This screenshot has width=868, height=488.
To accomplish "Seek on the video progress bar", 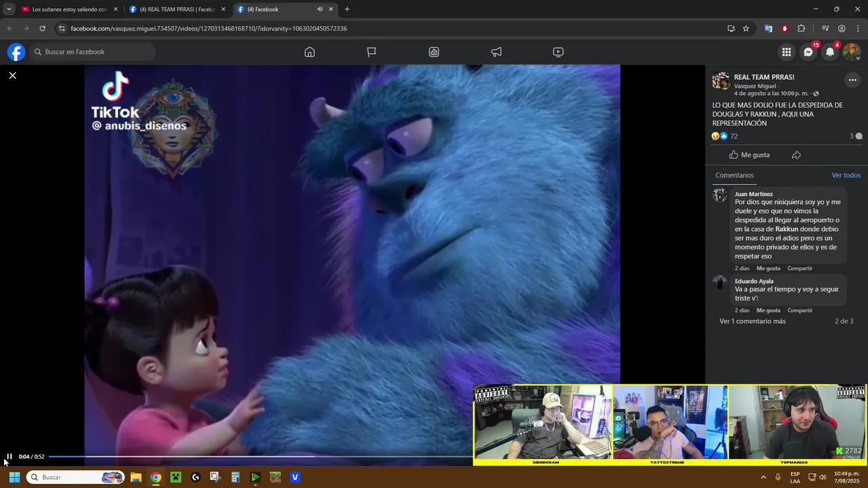I will 260,457.
